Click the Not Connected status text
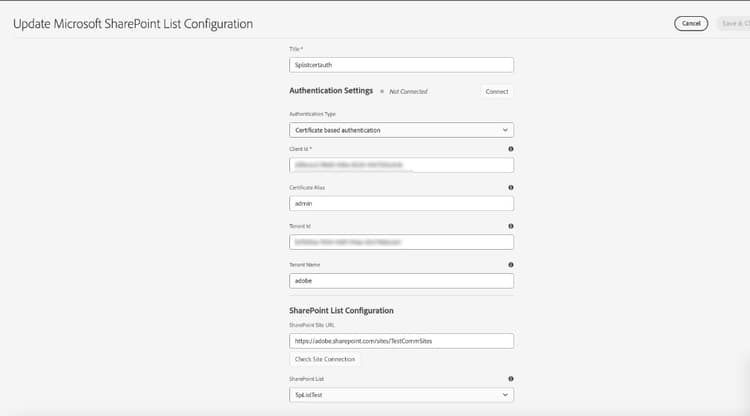Screen dimensions: 750x416 pos(408,91)
